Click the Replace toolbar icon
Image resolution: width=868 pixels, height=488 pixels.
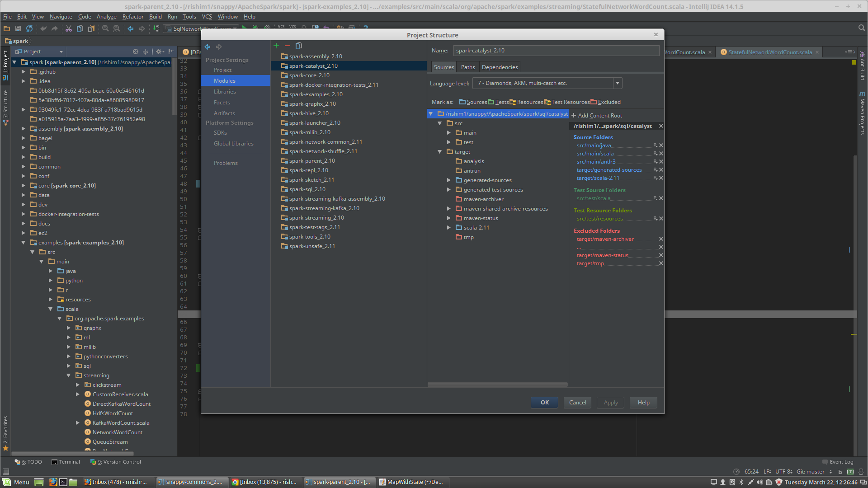coord(117,28)
